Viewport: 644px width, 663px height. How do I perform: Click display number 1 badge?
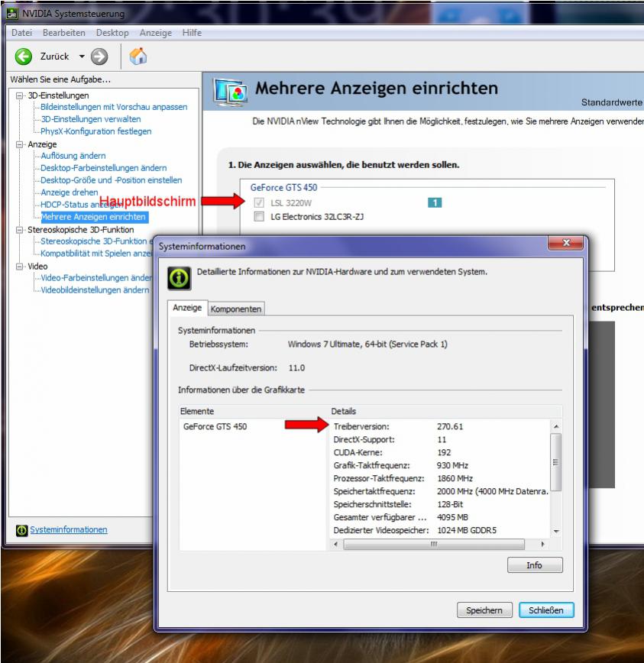tap(435, 202)
